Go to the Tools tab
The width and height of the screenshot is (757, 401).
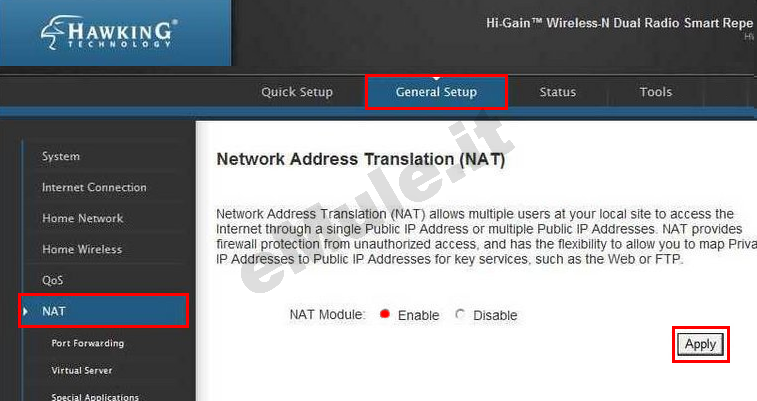click(656, 92)
